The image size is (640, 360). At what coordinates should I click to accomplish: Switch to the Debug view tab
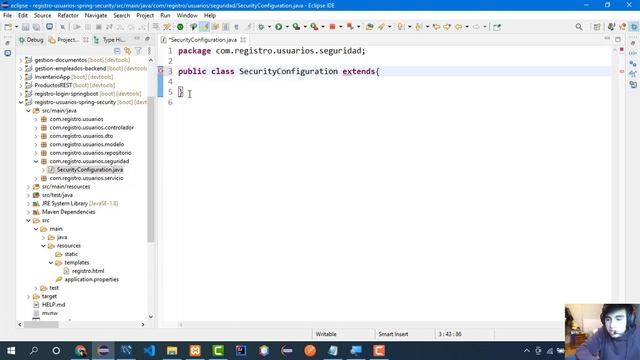coord(31,40)
